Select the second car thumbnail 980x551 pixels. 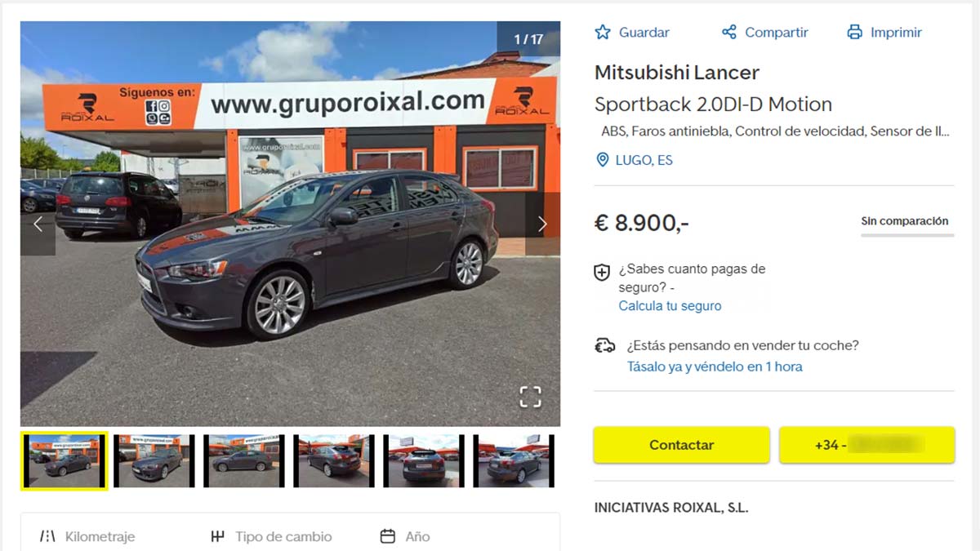point(154,461)
